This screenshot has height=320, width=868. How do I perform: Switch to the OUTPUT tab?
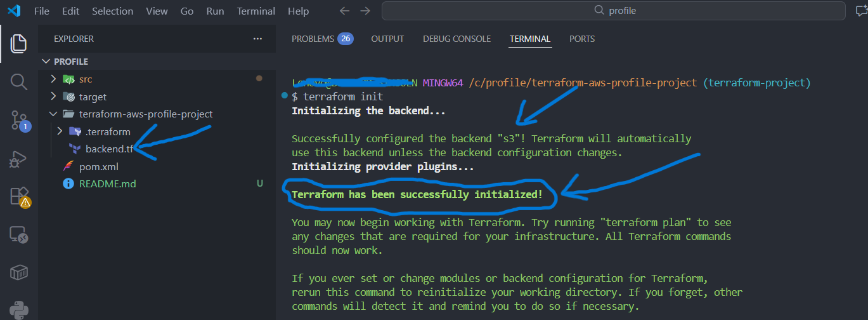(387, 39)
